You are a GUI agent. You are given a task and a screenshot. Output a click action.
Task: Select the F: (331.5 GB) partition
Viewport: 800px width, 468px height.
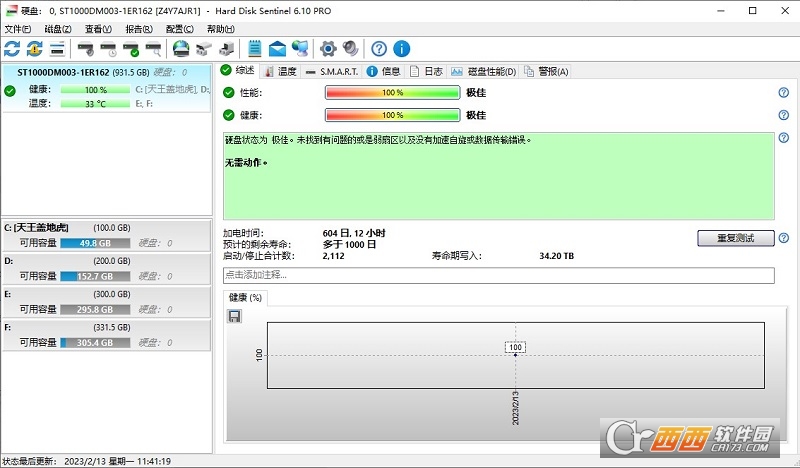point(106,335)
